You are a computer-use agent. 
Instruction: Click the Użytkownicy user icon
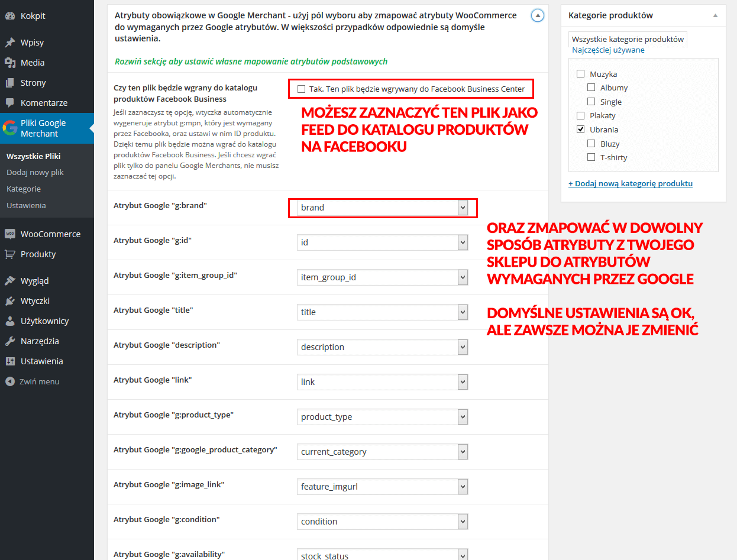[10, 321]
